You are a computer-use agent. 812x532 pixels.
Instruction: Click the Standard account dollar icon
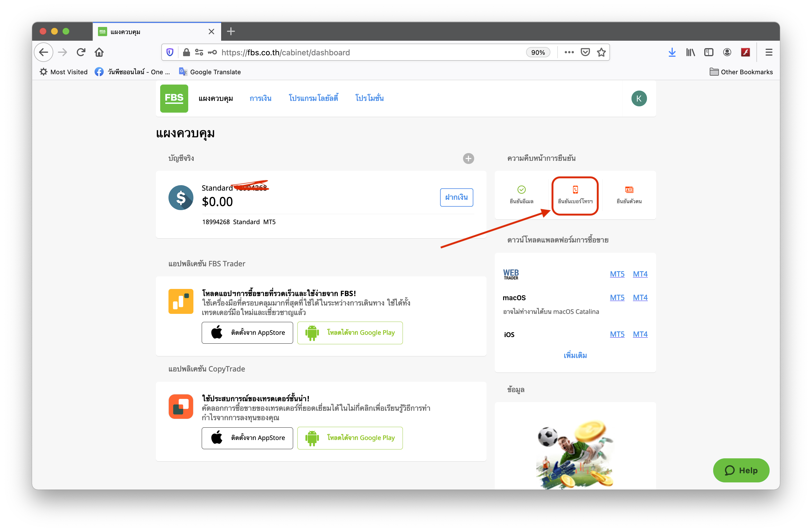click(181, 197)
